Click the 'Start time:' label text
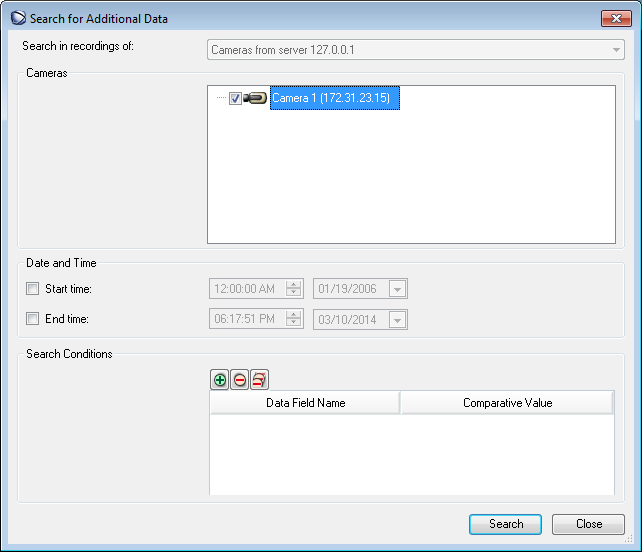 (68, 289)
